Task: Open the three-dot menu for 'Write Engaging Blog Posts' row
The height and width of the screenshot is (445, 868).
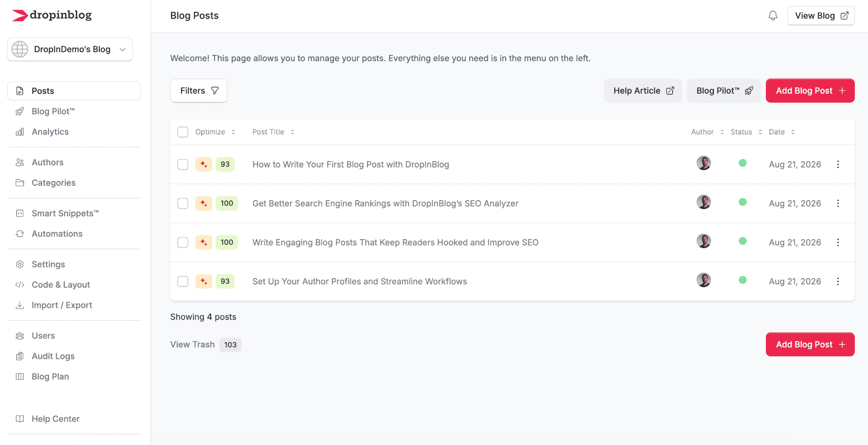Action: click(x=838, y=242)
